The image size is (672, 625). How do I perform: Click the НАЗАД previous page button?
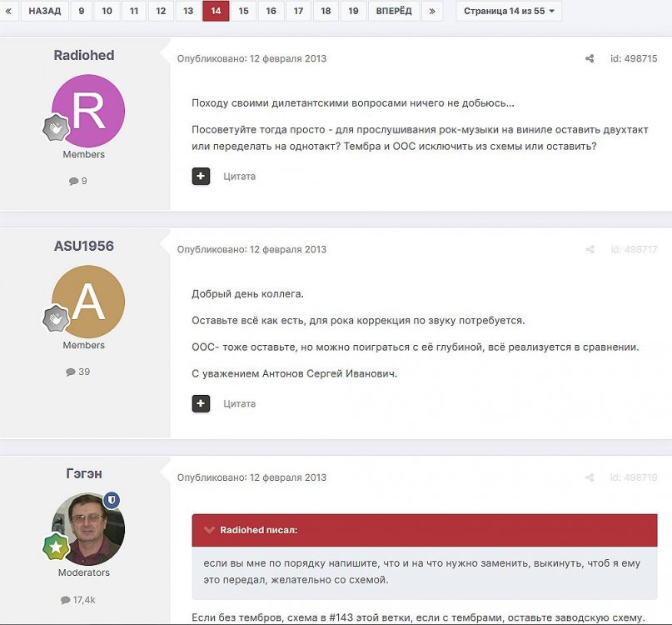pyautogui.click(x=44, y=11)
